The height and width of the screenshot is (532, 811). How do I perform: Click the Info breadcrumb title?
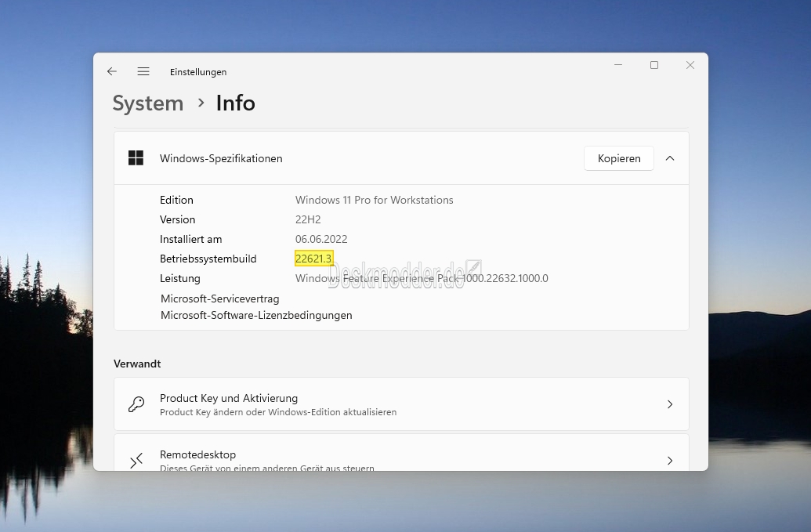[x=235, y=103]
